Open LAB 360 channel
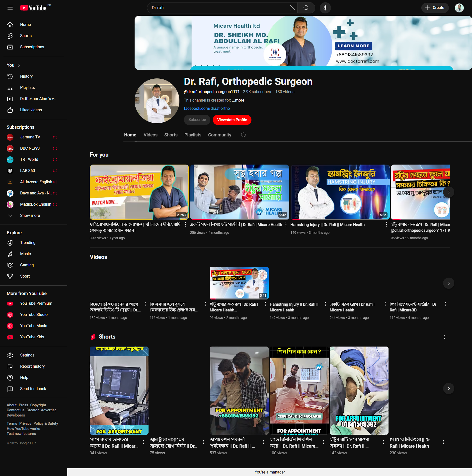Screen dimensions: 472x476 pos(34,171)
